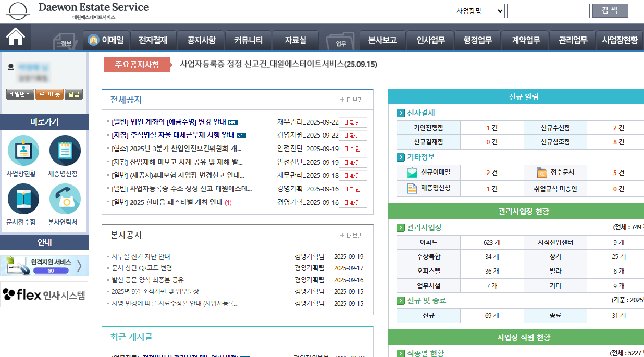Screen dimensions: 644x357
Task: Click the 비밀번호 button
Action: [20, 94]
